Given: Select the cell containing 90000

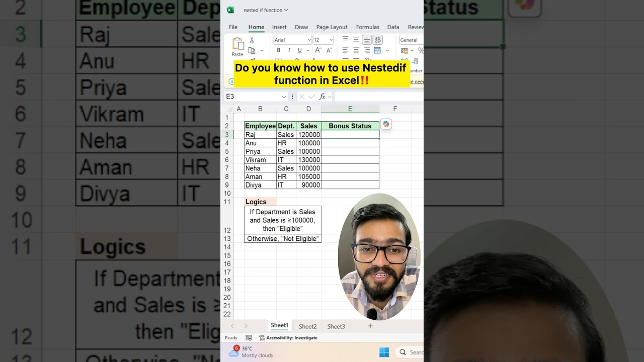Looking at the screenshot, I should click(x=308, y=185).
